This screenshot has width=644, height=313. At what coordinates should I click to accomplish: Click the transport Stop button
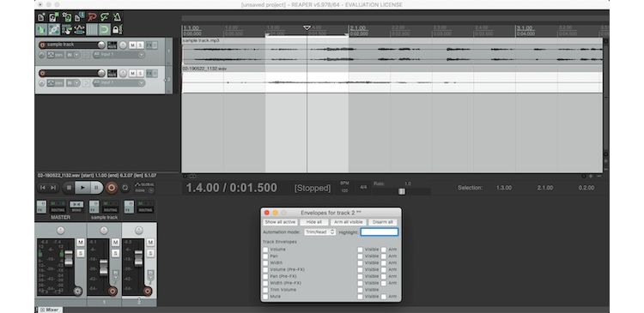click(x=69, y=188)
